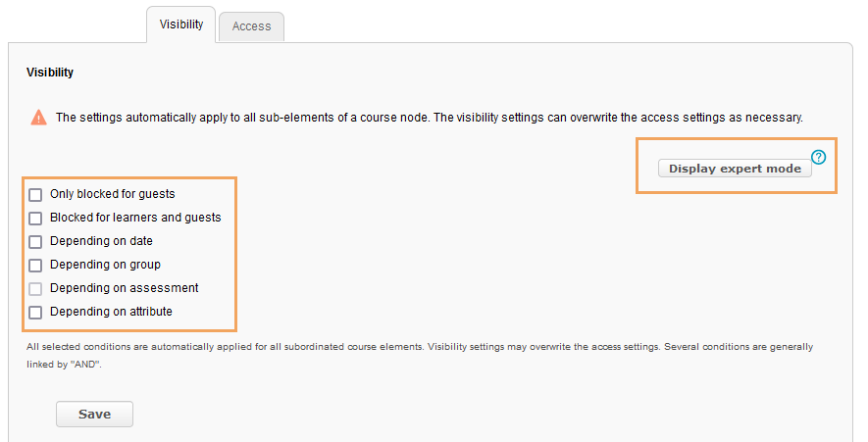Select the Visibility tab
This screenshot has width=868, height=442.
pos(181,25)
